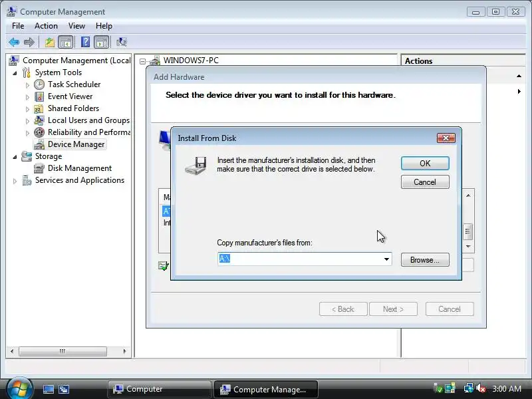The height and width of the screenshot is (399, 532).
Task: Expand the Shared Folders node
Action: tap(27, 109)
